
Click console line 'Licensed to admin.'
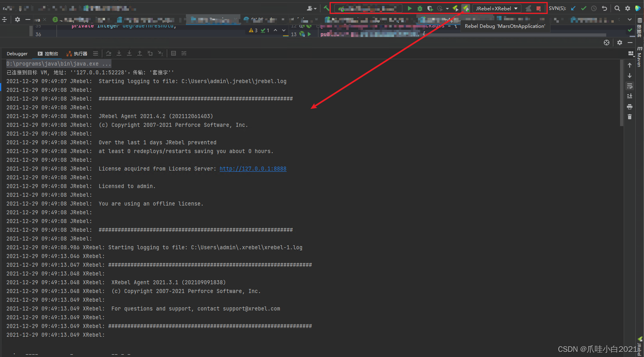pyautogui.click(x=127, y=186)
